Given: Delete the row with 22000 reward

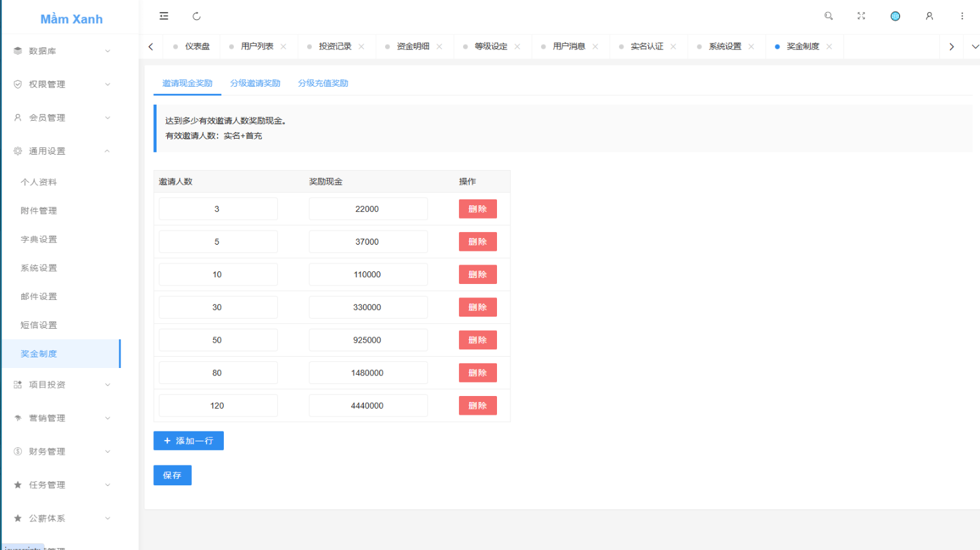Looking at the screenshot, I should click(478, 209).
